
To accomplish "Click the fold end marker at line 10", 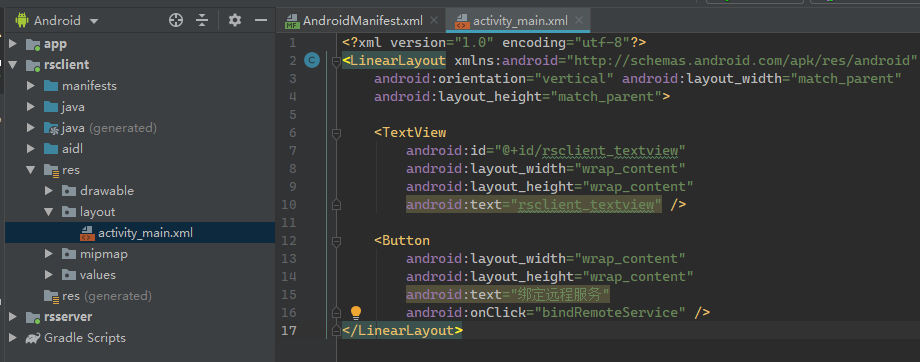I will point(336,205).
